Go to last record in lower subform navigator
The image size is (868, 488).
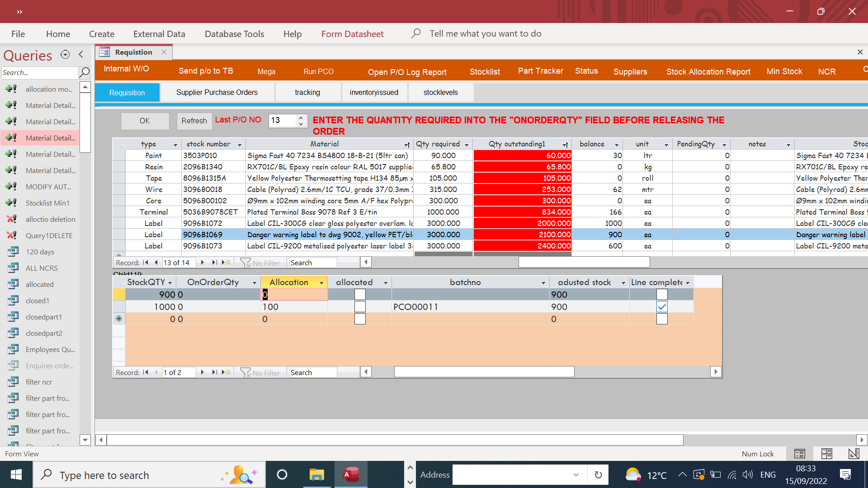214,372
